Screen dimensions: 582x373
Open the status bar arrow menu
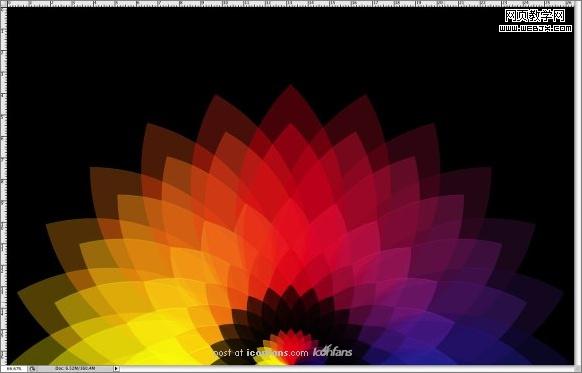tap(116, 369)
